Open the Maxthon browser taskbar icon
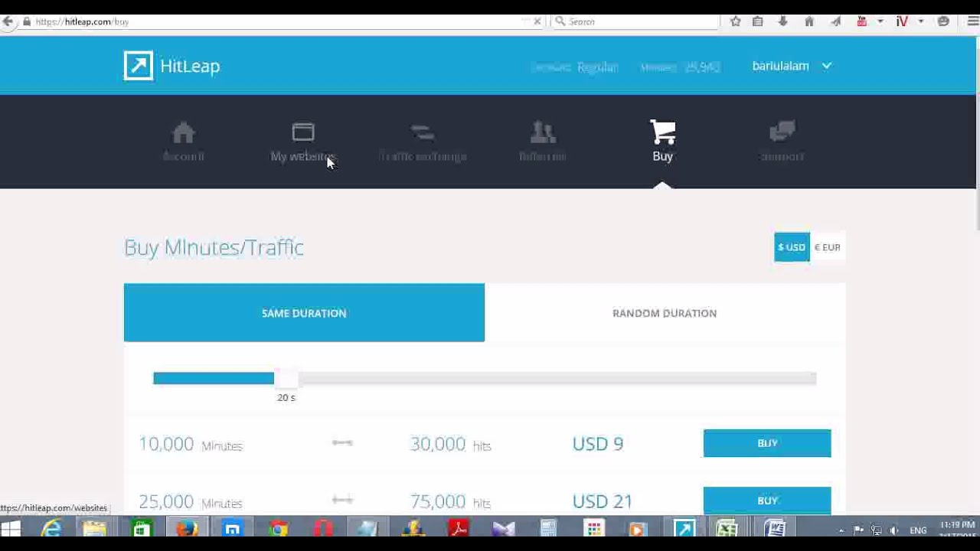The height and width of the screenshot is (551, 980). pyautogui.click(x=233, y=530)
